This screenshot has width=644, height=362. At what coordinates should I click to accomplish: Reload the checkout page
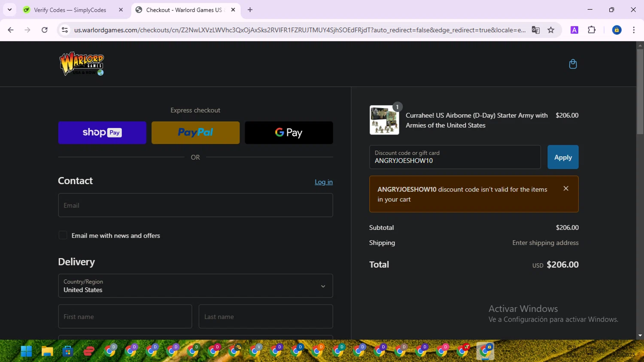45,30
